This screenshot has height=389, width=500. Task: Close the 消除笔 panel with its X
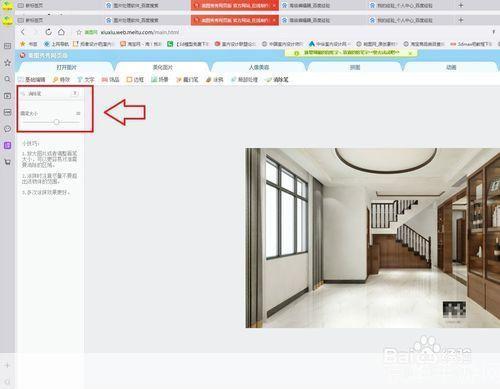[x=75, y=93]
